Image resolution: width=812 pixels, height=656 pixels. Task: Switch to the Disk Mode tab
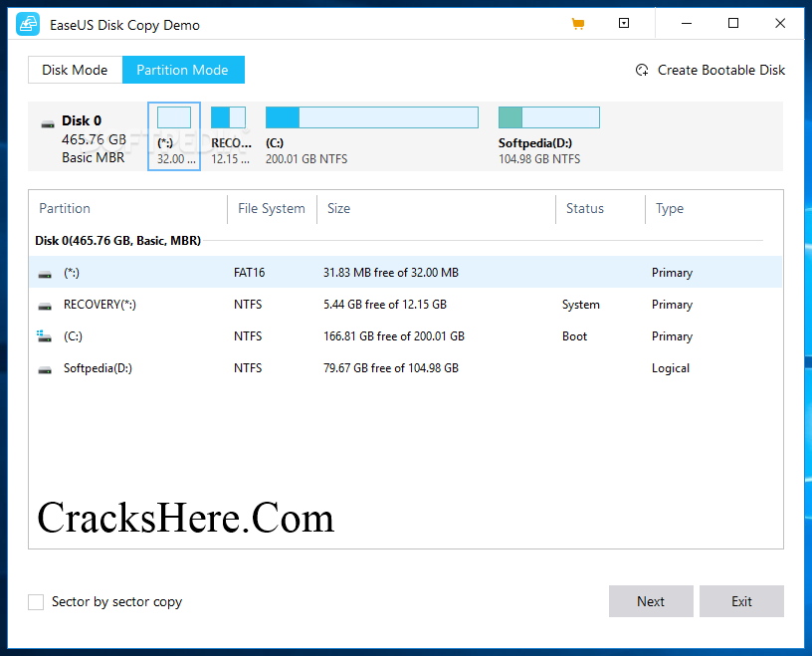click(x=75, y=70)
